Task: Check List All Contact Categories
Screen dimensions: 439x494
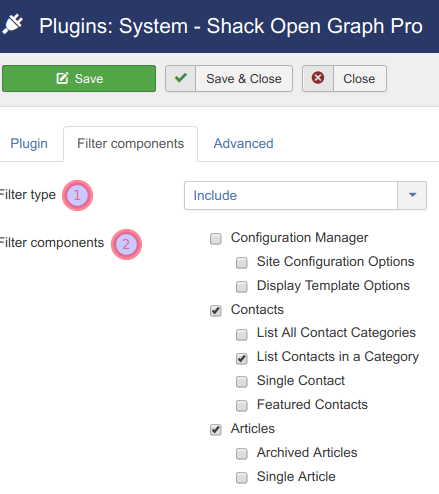Action: pyautogui.click(x=242, y=334)
